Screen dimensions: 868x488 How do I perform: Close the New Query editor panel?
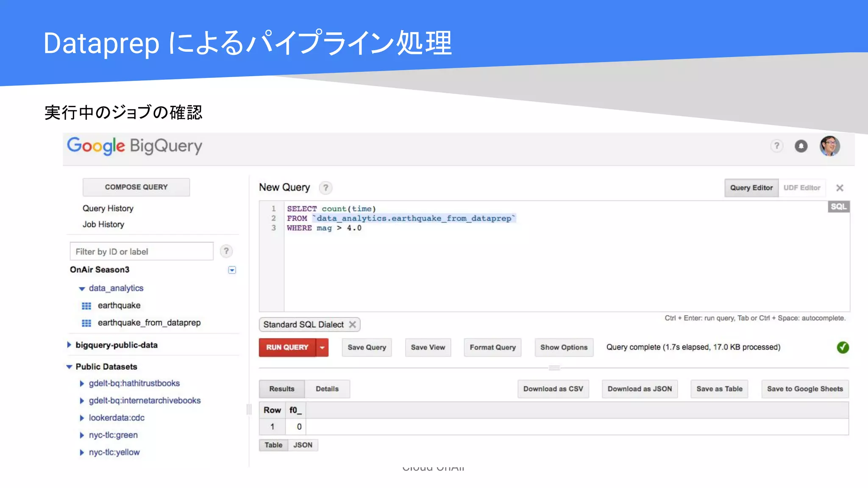point(840,188)
